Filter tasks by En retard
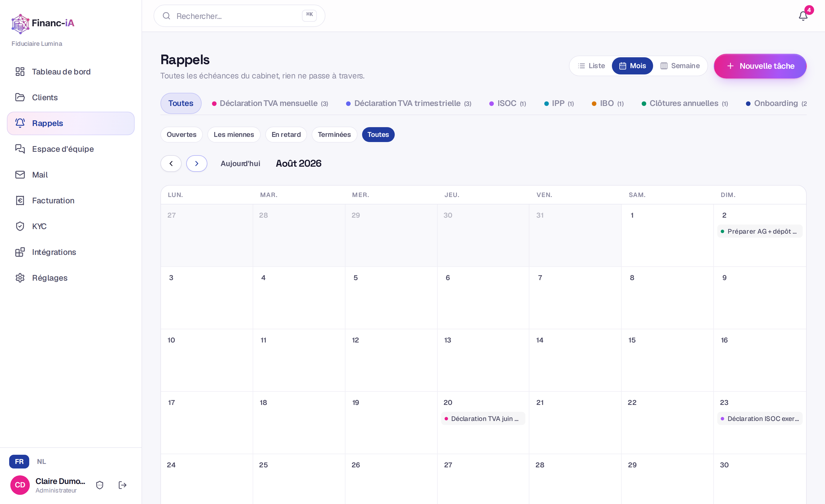This screenshot has height=504, width=825. [286, 135]
